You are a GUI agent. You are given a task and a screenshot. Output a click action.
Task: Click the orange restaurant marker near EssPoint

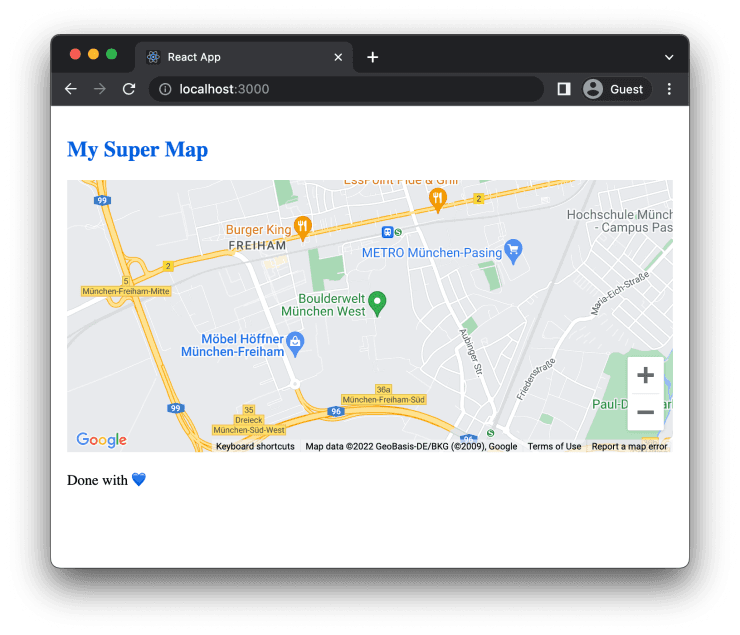coord(437,198)
